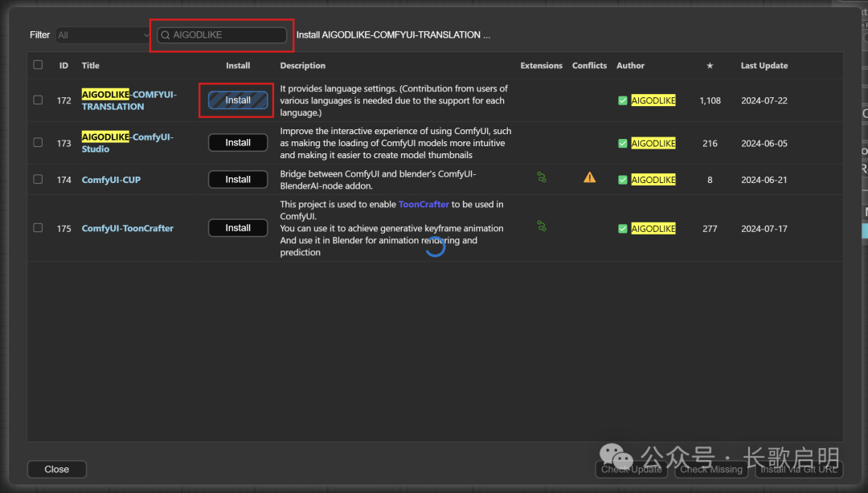Click the verified badge in the AIGODLIKE-COMFYUI-TRANSLATION row
This screenshot has height=493, width=868.
623,100
